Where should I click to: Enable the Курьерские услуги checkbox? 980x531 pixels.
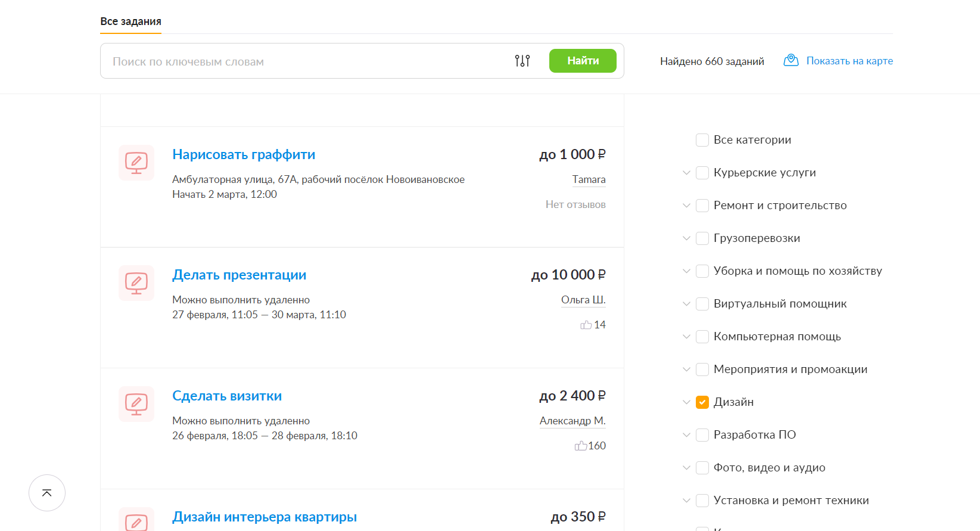702,173
